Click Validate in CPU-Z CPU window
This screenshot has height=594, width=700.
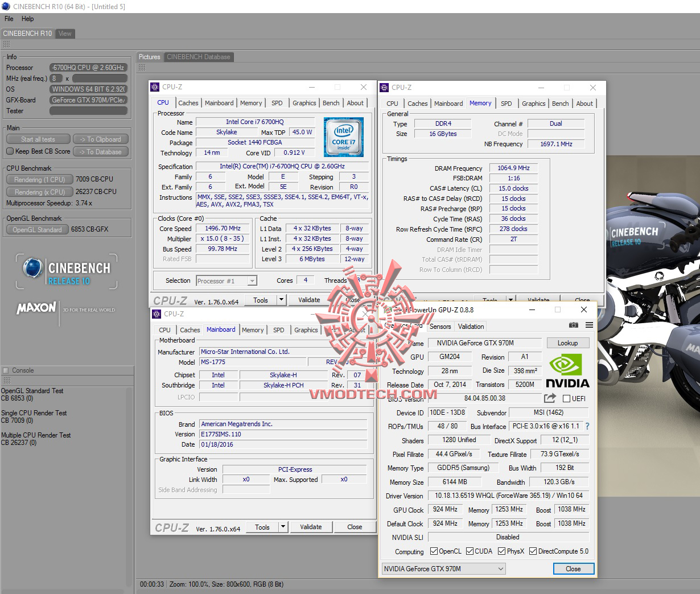(x=309, y=300)
